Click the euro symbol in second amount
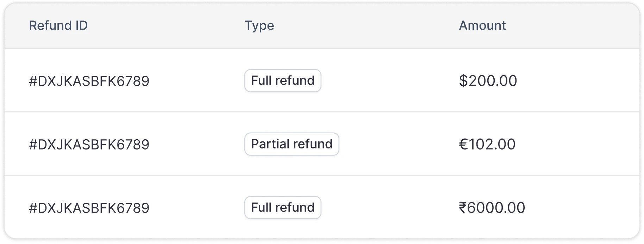Image resolution: width=644 pixels, height=244 pixels. [463, 144]
